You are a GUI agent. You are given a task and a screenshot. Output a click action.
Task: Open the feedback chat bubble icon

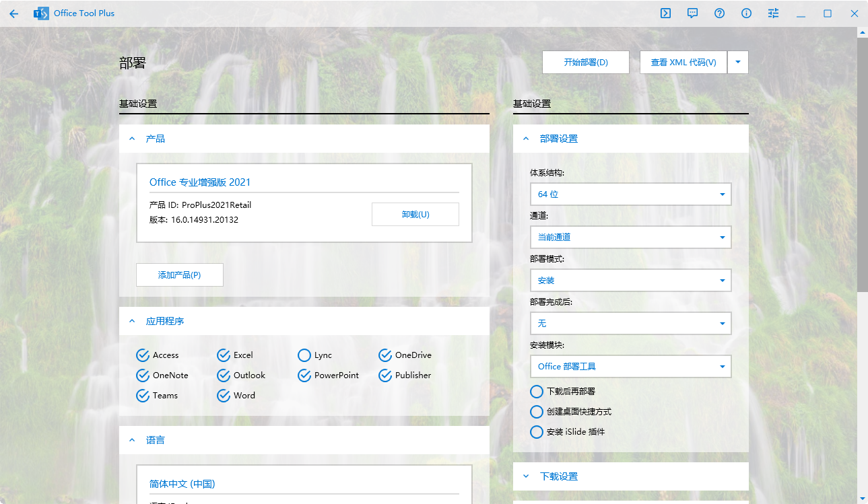click(692, 13)
